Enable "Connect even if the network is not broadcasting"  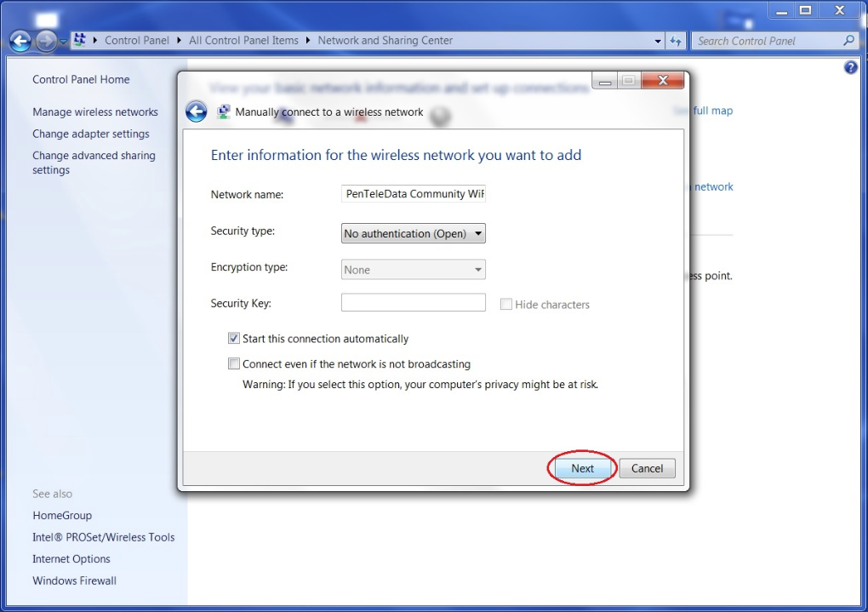pos(234,363)
